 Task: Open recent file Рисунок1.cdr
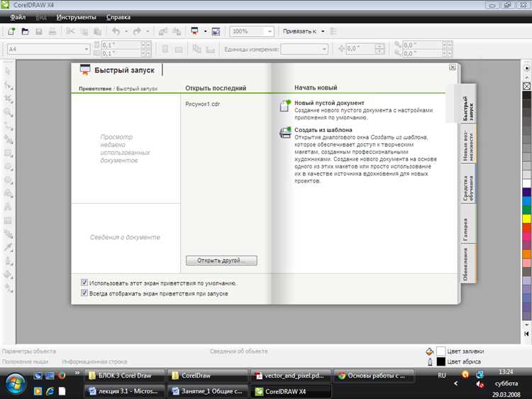click(203, 104)
